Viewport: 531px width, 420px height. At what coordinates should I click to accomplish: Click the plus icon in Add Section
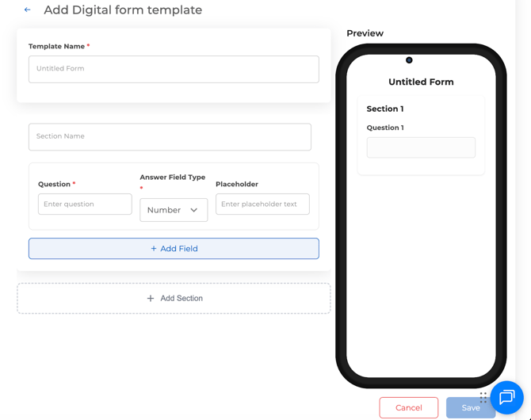(151, 299)
